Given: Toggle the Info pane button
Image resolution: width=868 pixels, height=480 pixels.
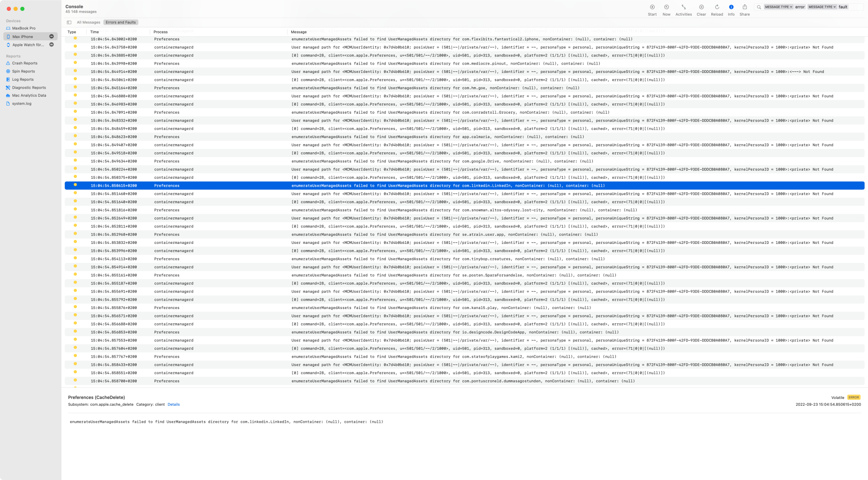Looking at the screenshot, I should 731,7.
